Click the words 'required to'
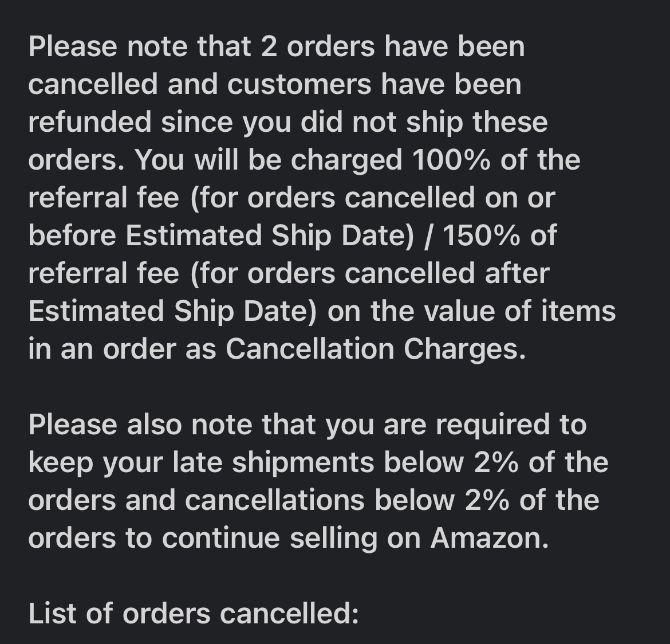 point(511,426)
